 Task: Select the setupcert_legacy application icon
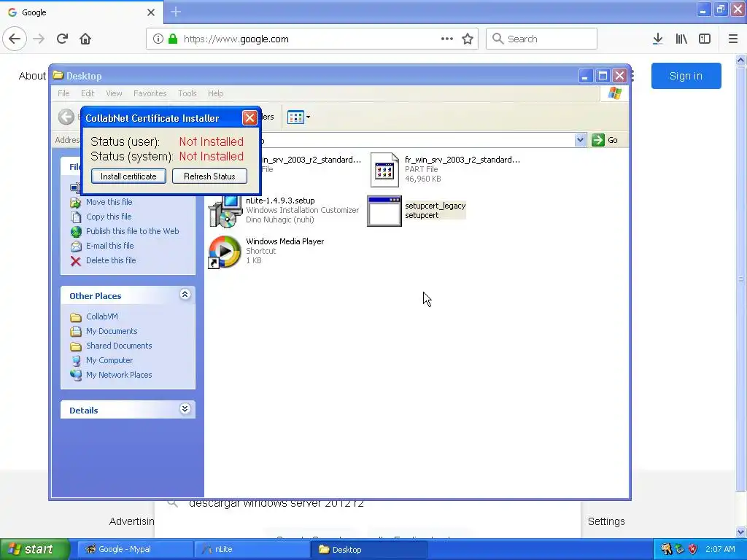[x=384, y=211]
